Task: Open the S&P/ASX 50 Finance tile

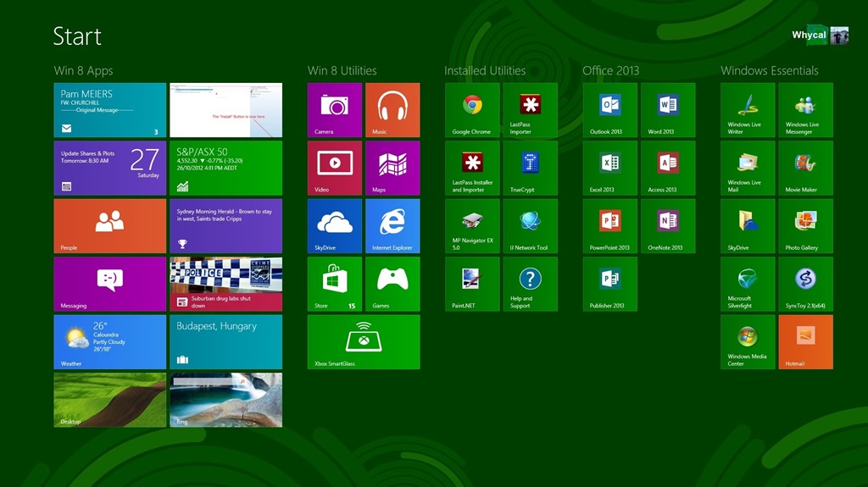Action: tap(225, 169)
